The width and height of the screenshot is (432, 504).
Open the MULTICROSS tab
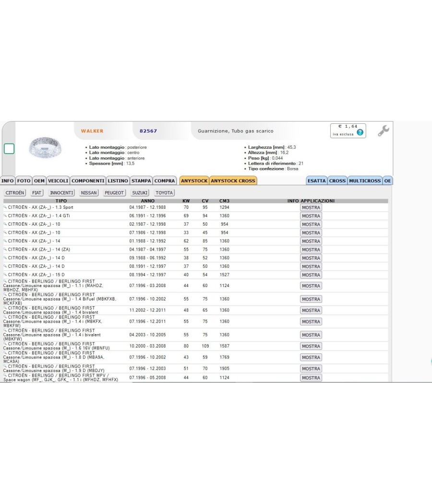(365, 180)
